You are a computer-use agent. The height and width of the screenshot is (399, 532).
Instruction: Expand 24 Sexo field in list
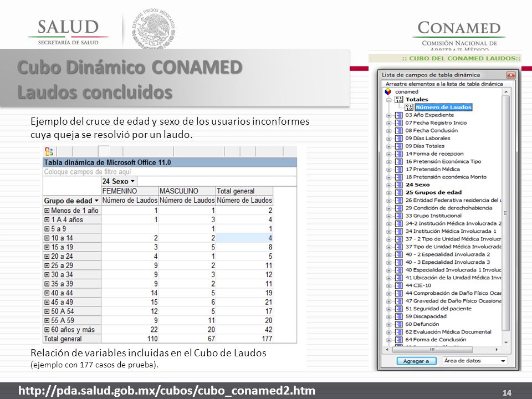point(389,185)
